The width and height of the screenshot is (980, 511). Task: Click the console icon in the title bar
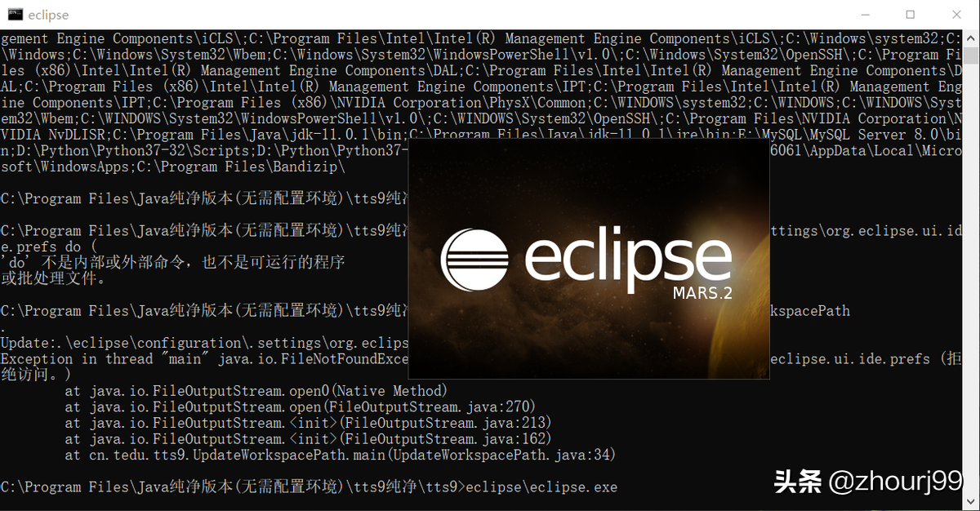point(14,15)
